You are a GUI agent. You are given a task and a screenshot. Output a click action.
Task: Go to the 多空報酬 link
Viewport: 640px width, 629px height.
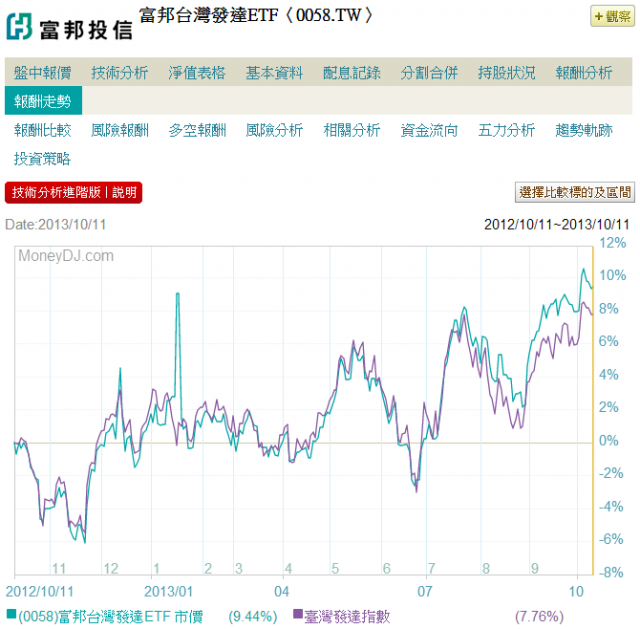point(197,131)
